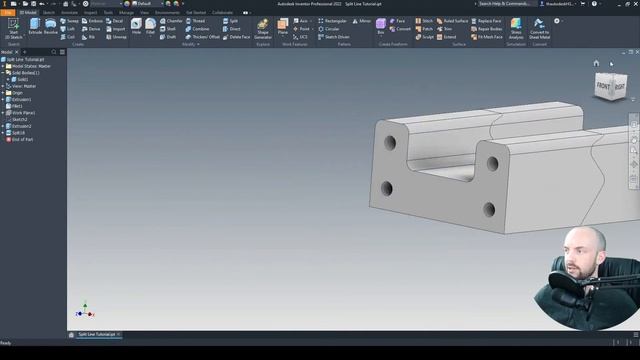Image resolution: width=640 pixels, height=360 pixels.
Task: Select the Extrude tool
Action: point(35,27)
